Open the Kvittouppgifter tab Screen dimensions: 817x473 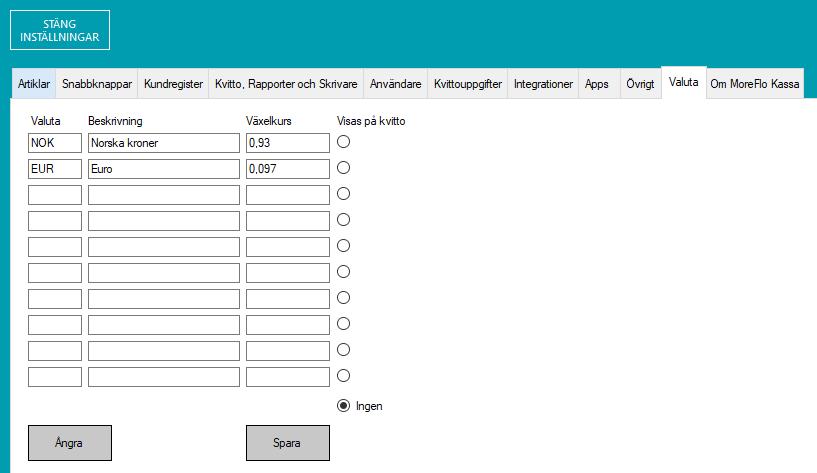pos(468,84)
